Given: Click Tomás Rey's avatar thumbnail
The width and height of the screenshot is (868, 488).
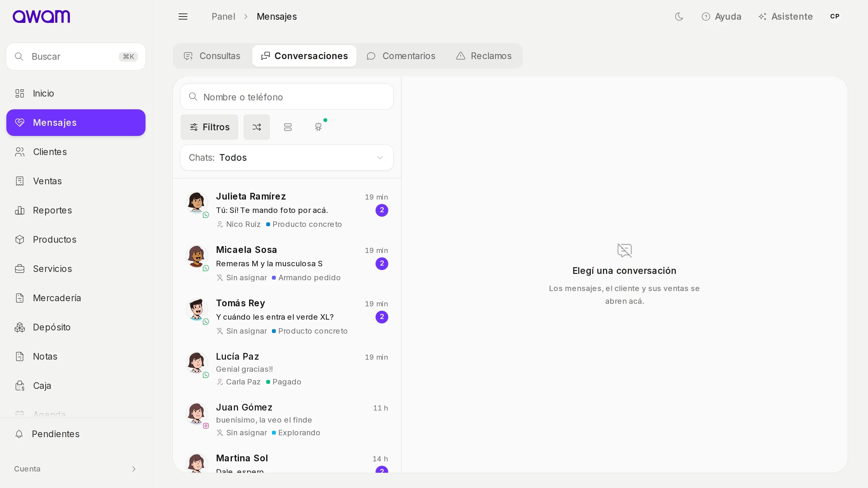Looking at the screenshot, I should pyautogui.click(x=197, y=309).
